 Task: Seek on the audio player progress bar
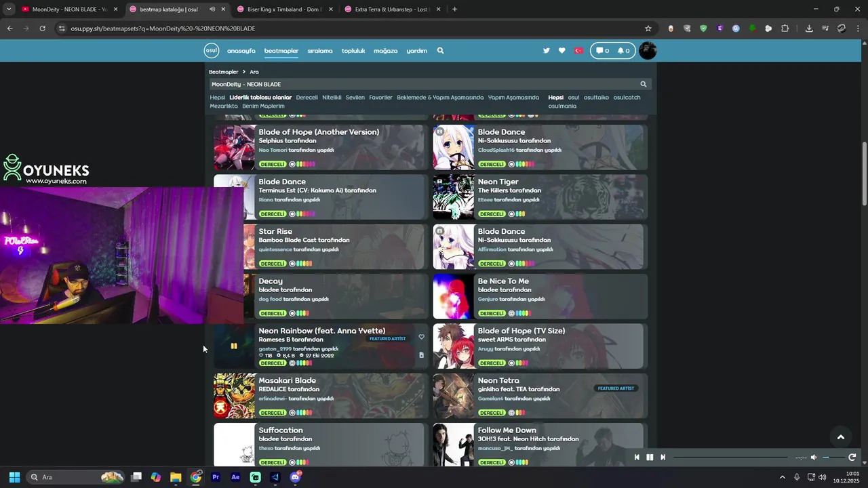(730, 457)
